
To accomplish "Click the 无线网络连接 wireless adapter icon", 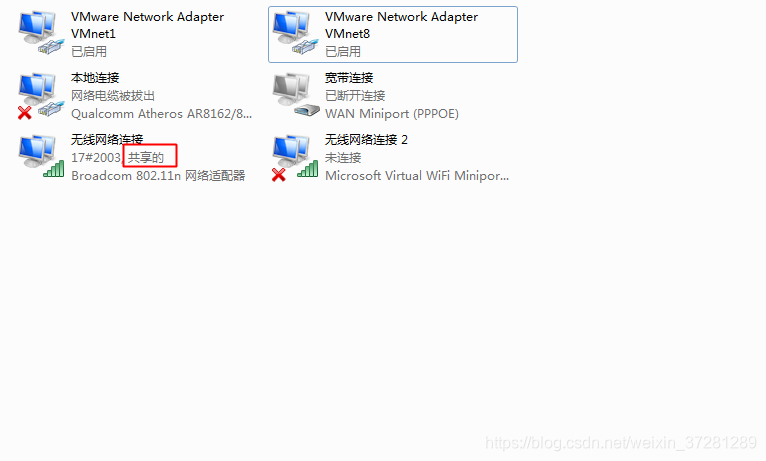I will pos(41,157).
